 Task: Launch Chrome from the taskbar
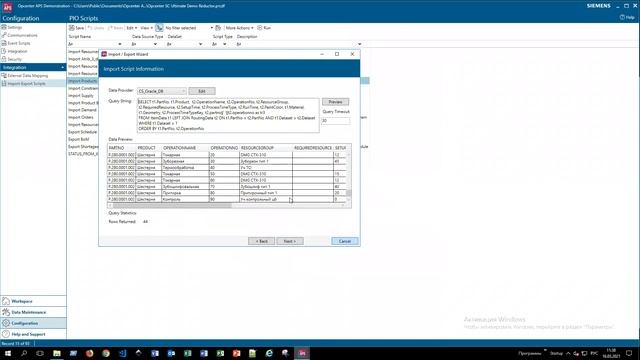pyautogui.click(x=106, y=353)
